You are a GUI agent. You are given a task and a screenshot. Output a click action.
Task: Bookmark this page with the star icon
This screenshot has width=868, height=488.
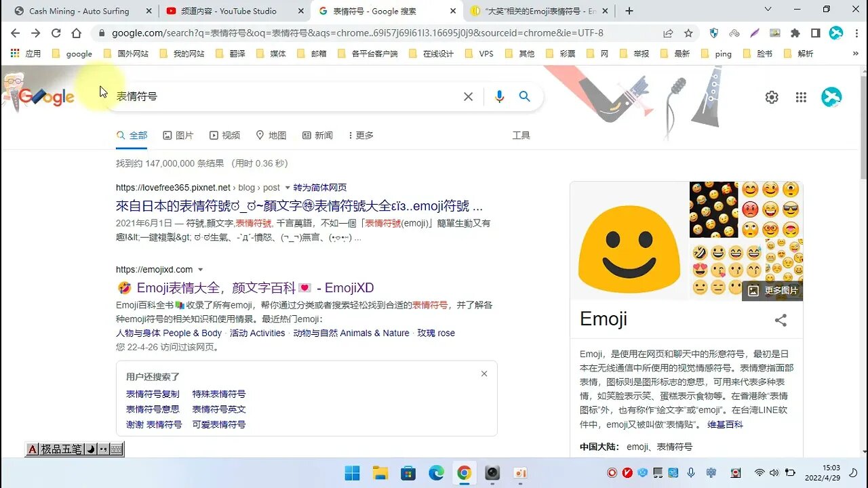pyautogui.click(x=688, y=33)
